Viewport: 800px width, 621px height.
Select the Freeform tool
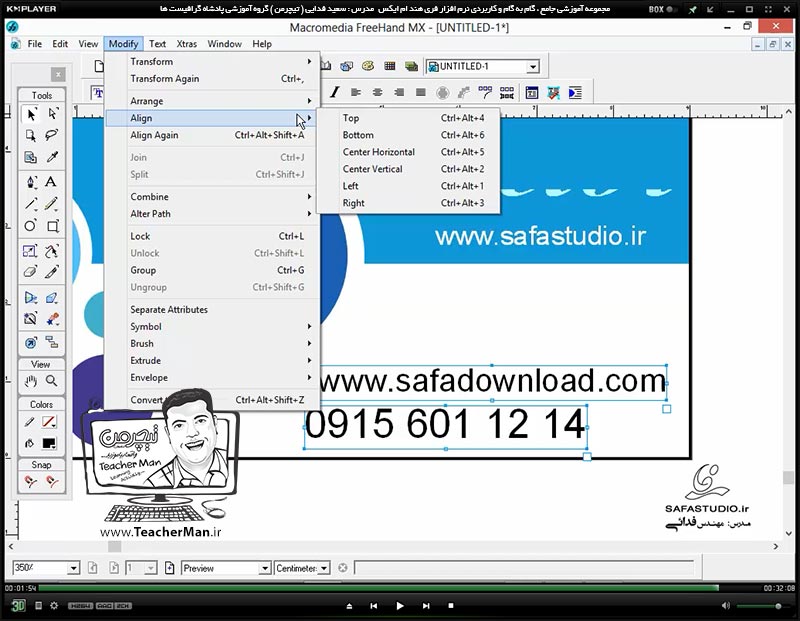52,251
